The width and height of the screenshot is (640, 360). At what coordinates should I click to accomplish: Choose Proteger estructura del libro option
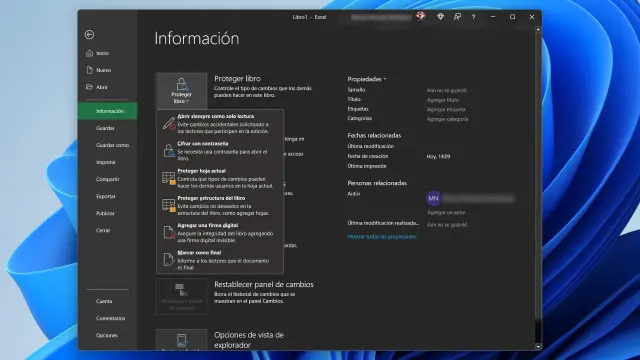coord(220,205)
